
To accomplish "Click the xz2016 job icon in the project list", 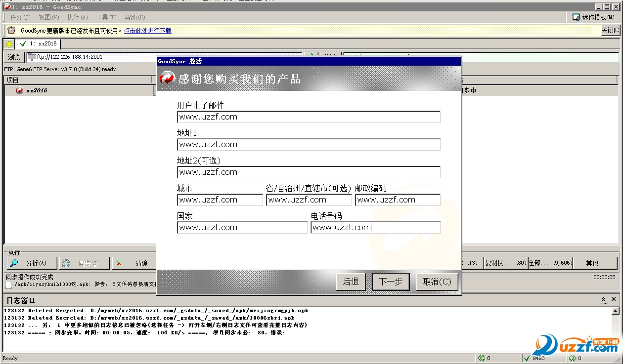I will coord(19,90).
